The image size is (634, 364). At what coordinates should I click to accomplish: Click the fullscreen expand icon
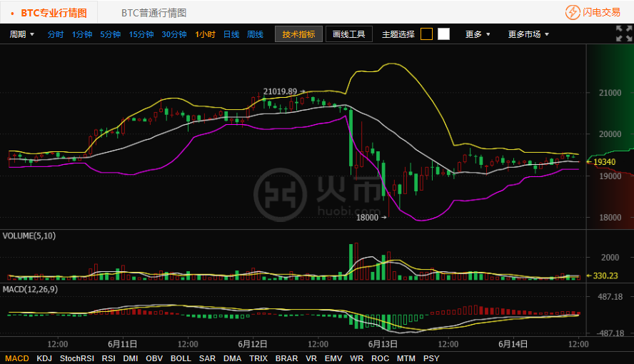pos(623,34)
